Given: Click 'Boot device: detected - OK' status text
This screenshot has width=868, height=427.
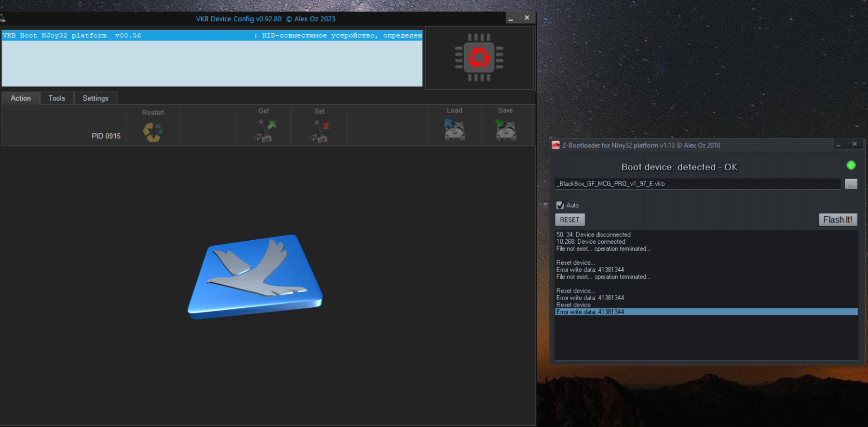Looking at the screenshot, I should click(679, 167).
